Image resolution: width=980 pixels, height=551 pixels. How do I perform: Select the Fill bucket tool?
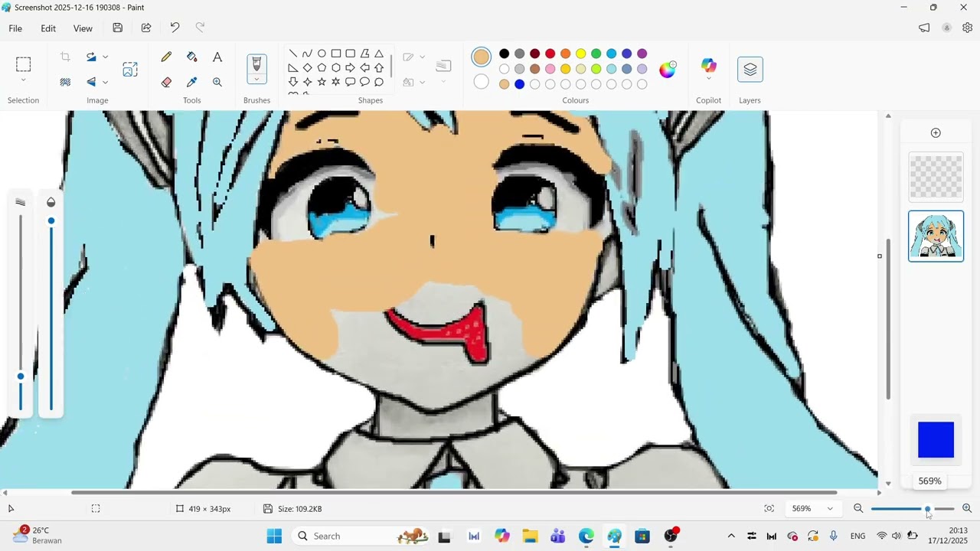(x=191, y=57)
